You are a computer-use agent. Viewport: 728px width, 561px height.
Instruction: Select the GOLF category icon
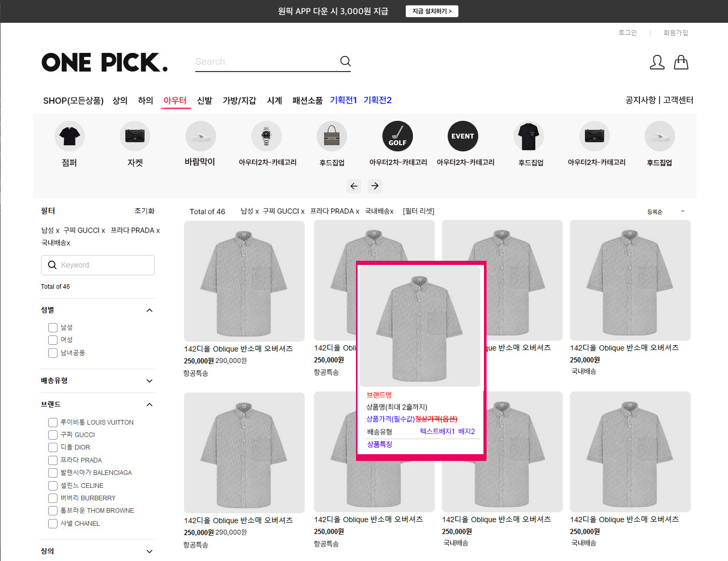(397, 136)
